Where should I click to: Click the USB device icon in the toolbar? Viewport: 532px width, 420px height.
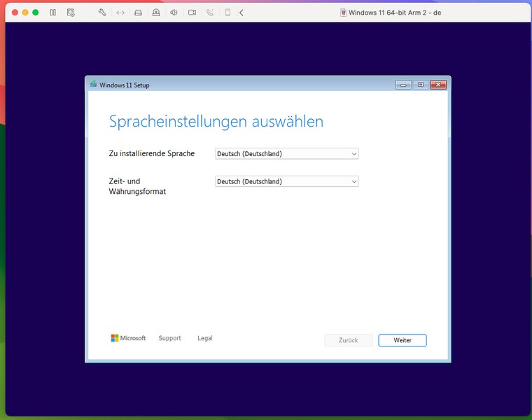(227, 13)
